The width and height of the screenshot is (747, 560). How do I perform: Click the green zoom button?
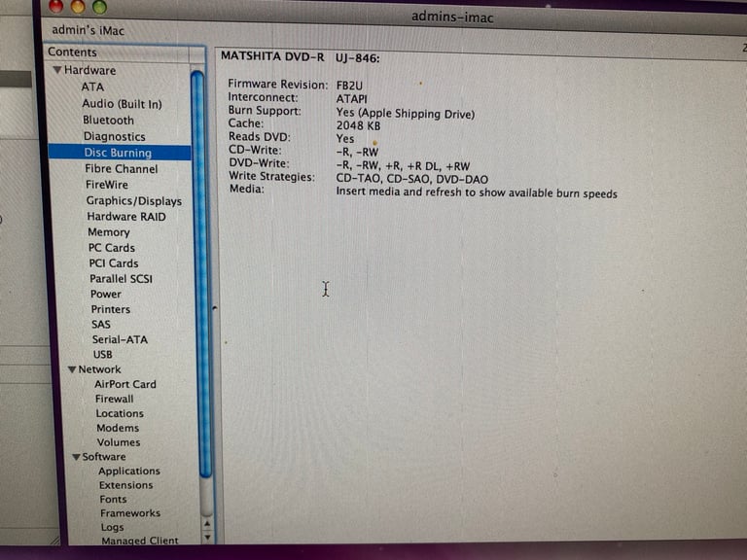click(x=99, y=6)
